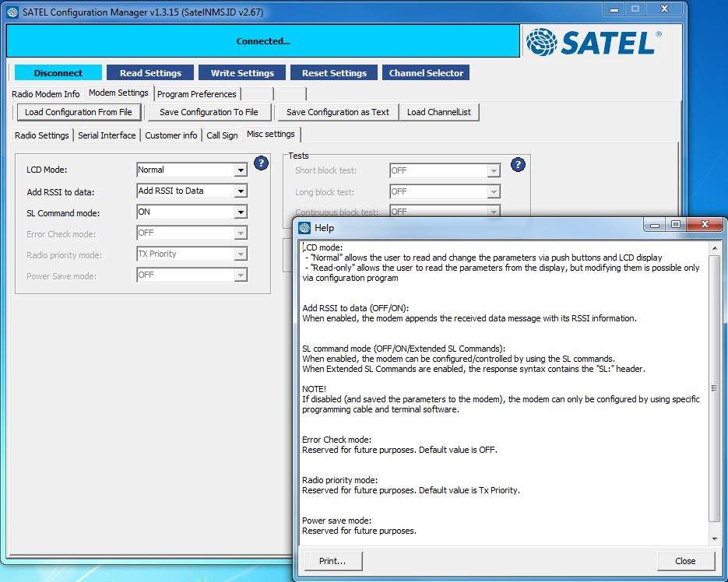Image resolution: width=728 pixels, height=582 pixels.
Task: Click Load ChannelList
Action: click(x=439, y=112)
